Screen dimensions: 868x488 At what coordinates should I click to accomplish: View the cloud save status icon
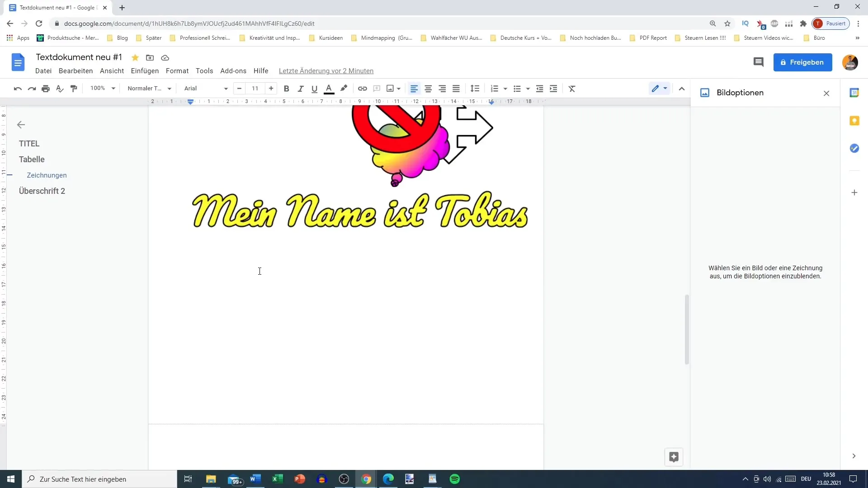[165, 57]
